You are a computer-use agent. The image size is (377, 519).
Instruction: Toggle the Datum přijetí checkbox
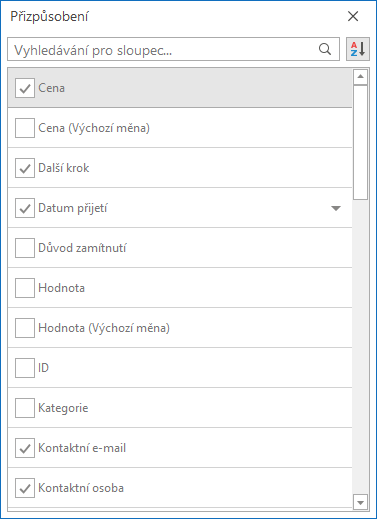(x=25, y=208)
